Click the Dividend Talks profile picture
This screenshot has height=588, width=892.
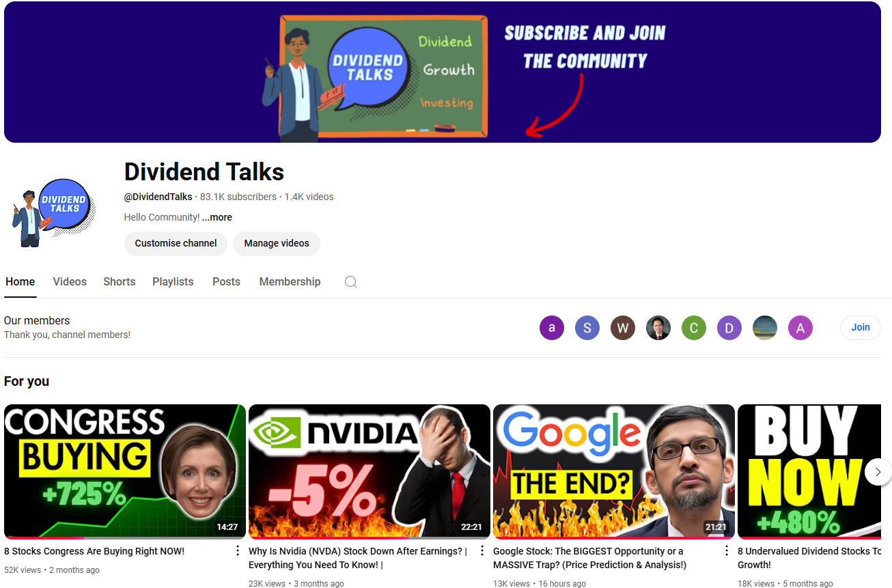55,208
